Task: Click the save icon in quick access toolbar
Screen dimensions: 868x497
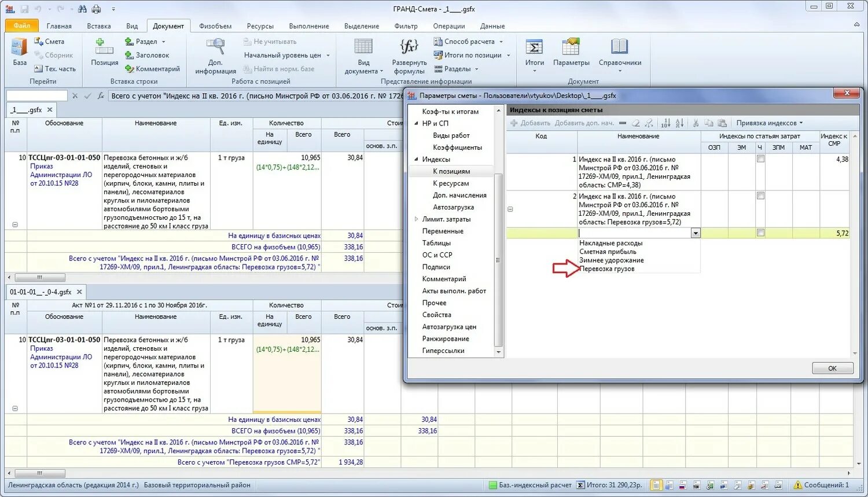Action: point(24,9)
